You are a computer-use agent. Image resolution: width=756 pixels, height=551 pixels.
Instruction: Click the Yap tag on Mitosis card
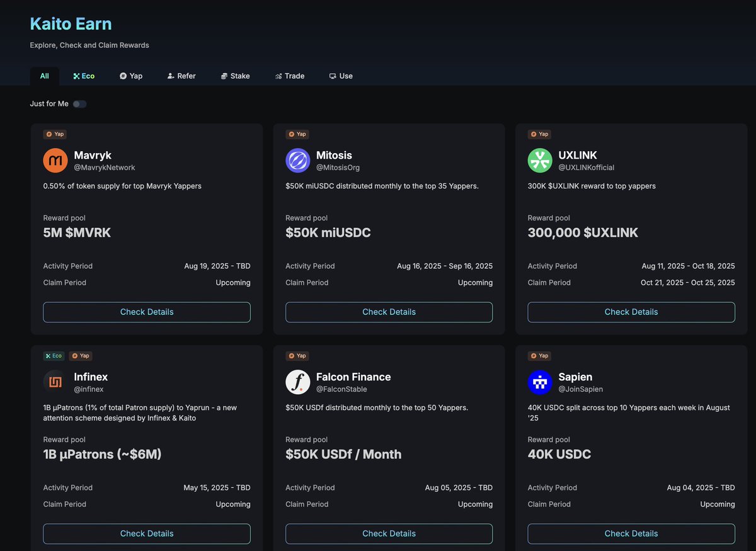tap(297, 134)
